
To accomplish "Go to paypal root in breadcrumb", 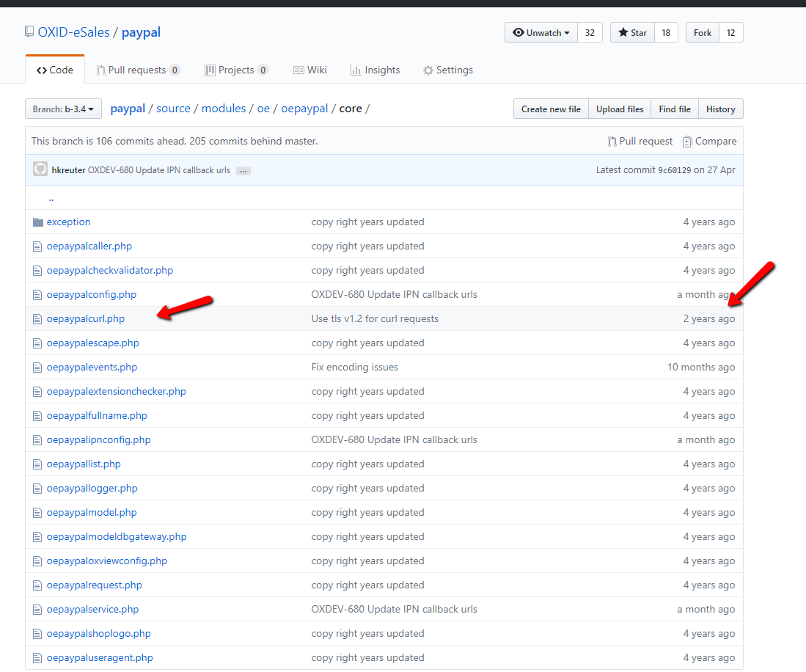I will (128, 109).
